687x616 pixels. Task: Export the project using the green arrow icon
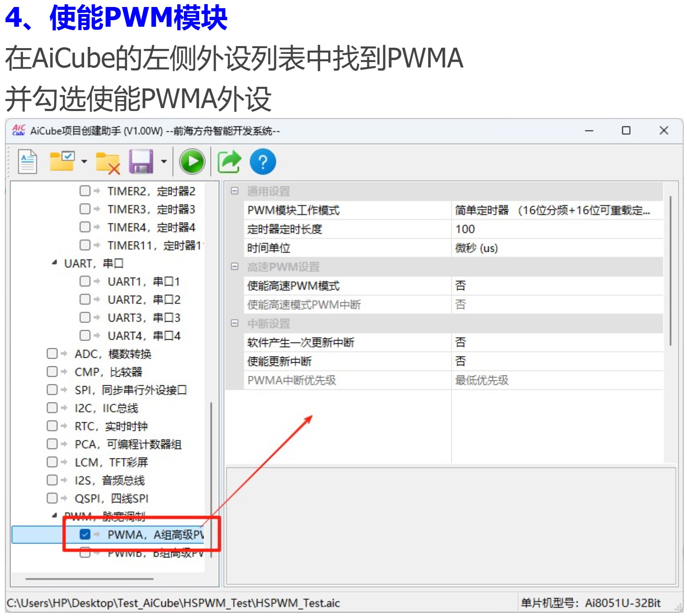click(229, 162)
